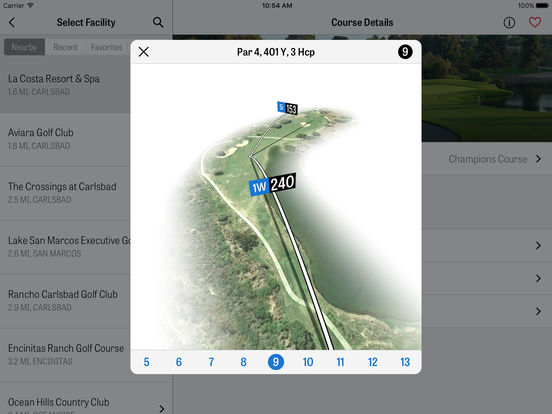Select hole 13 in bottom strip
This screenshot has width=552, height=414.
point(405,362)
